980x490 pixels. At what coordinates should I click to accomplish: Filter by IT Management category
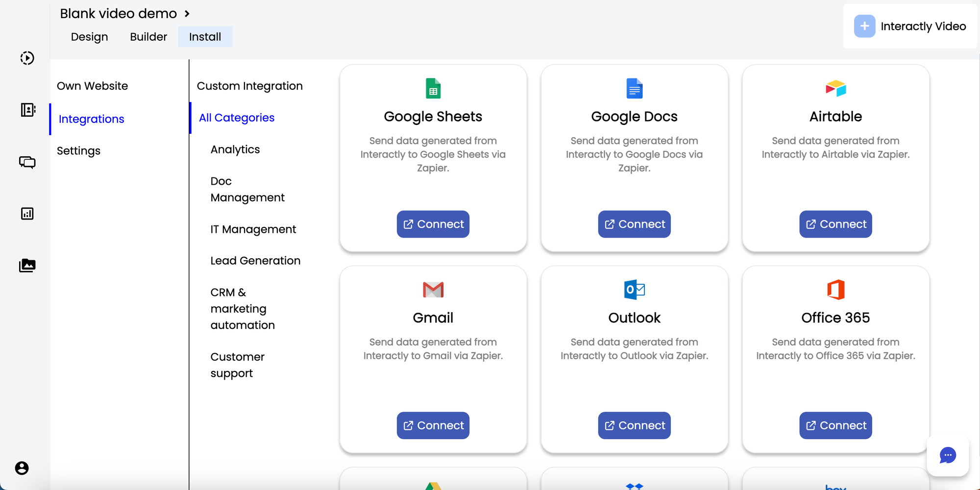tap(253, 229)
